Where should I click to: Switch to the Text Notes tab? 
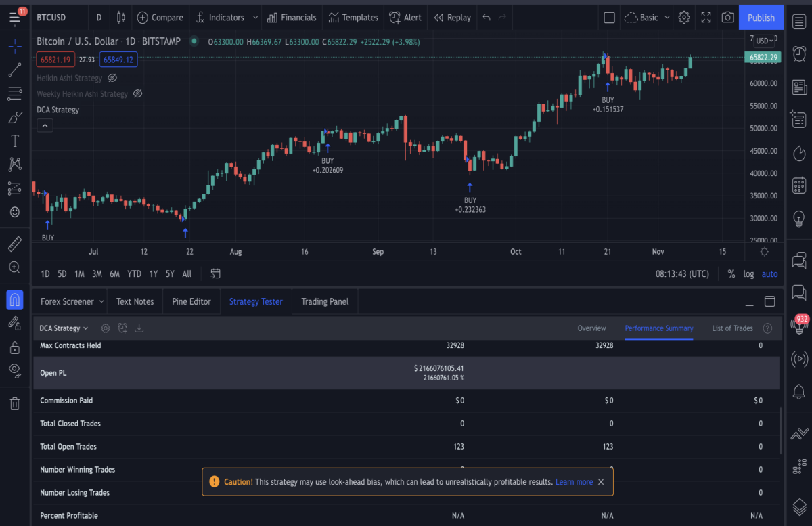135,301
